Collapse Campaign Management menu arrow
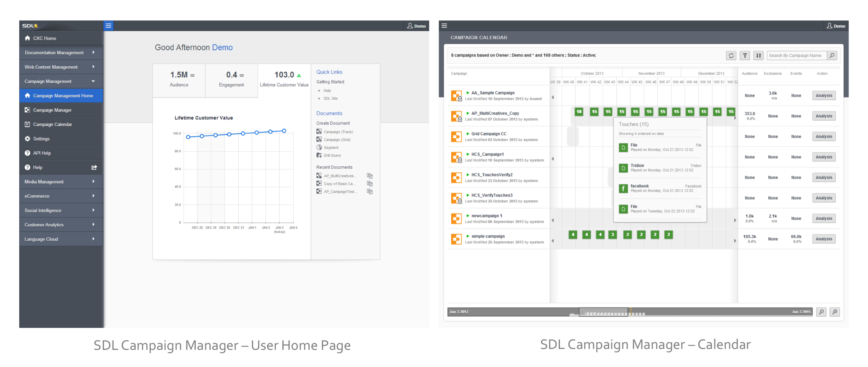Screen dimensions: 868x367 coord(93,81)
